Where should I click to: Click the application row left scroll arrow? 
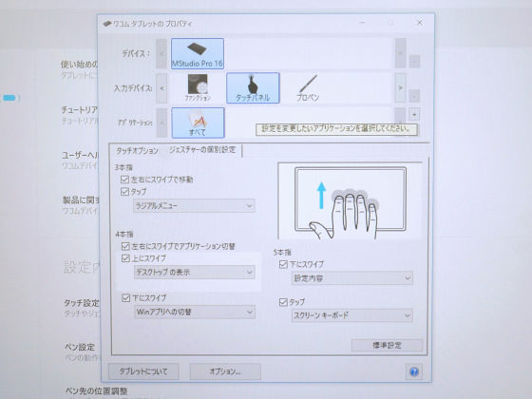point(161,123)
